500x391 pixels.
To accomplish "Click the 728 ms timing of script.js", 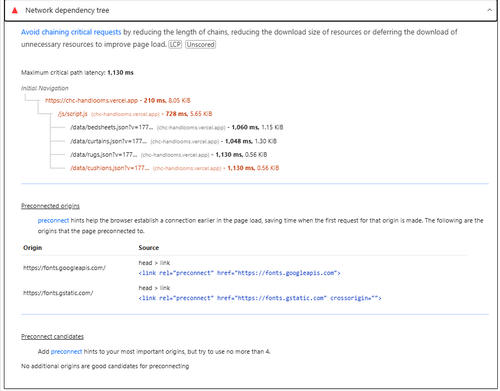I will pyautogui.click(x=176, y=114).
